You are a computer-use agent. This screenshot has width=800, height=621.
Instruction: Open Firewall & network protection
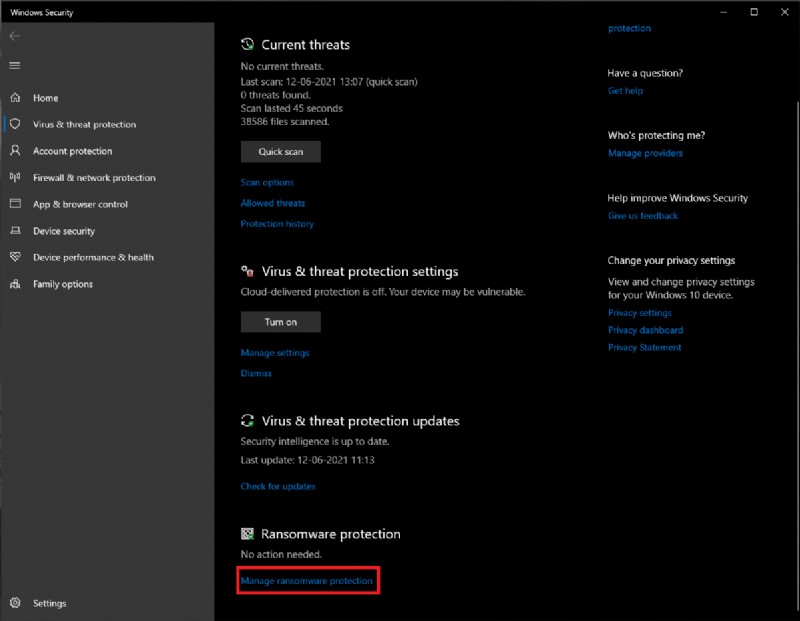pyautogui.click(x=14, y=177)
